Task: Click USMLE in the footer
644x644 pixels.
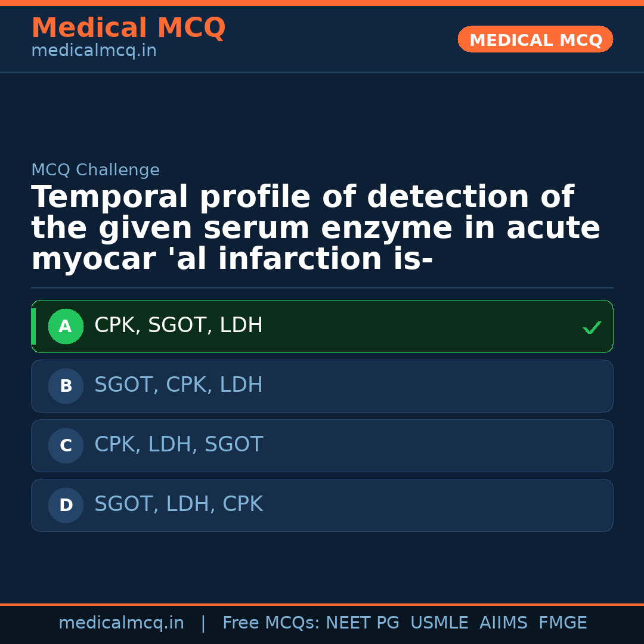Action: click(x=439, y=623)
